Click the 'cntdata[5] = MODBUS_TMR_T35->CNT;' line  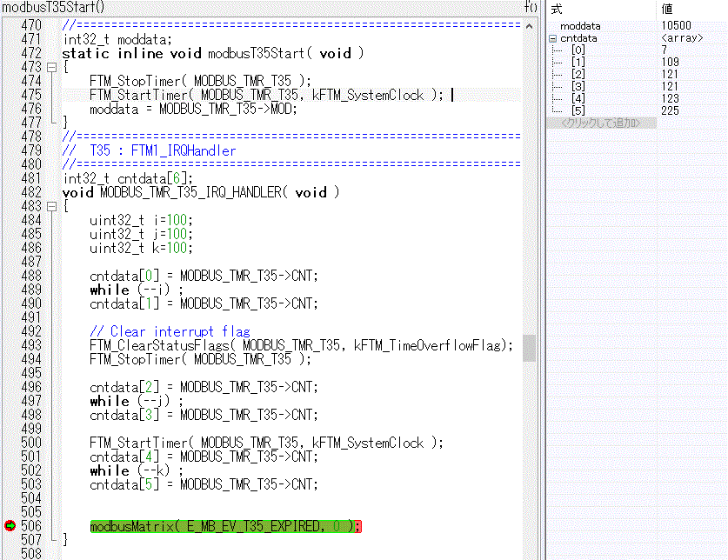point(204,484)
